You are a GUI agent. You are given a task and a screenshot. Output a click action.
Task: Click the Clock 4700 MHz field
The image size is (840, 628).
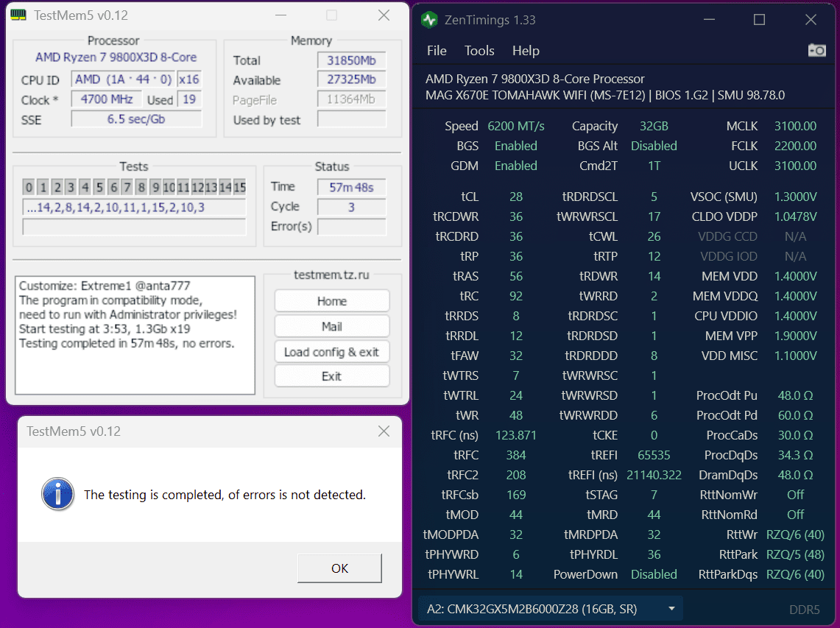[x=107, y=99]
